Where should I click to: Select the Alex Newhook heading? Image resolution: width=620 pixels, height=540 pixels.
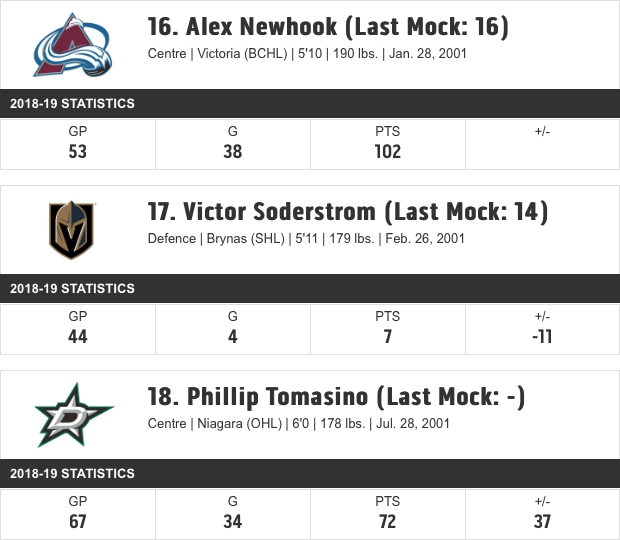click(328, 27)
